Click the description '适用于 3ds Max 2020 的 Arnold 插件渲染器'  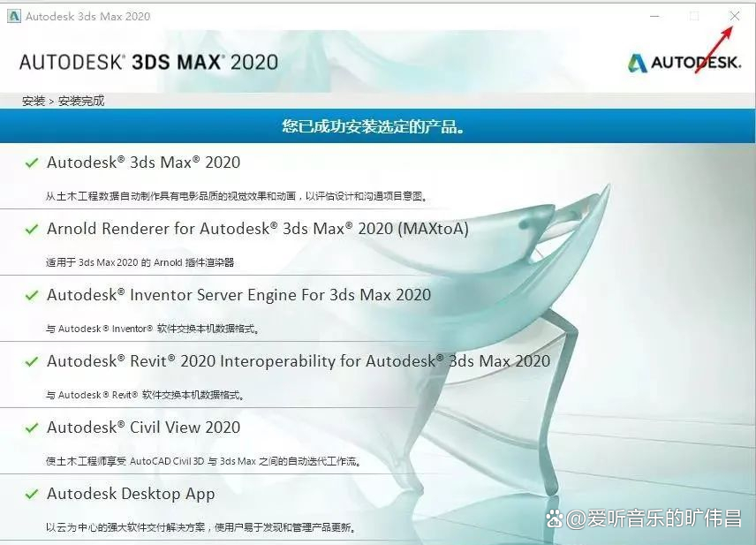tap(140, 262)
